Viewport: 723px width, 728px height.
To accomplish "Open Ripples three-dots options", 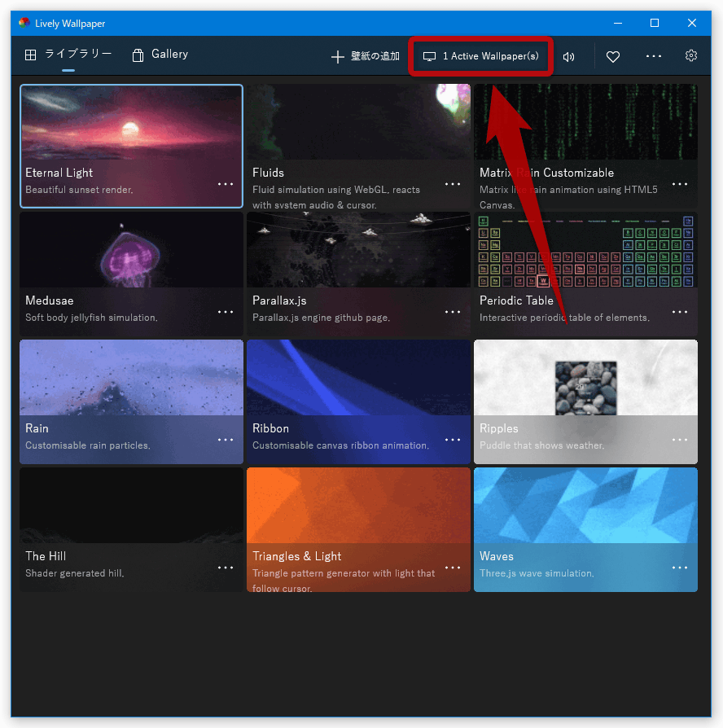I will pyautogui.click(x=679, y=440).
